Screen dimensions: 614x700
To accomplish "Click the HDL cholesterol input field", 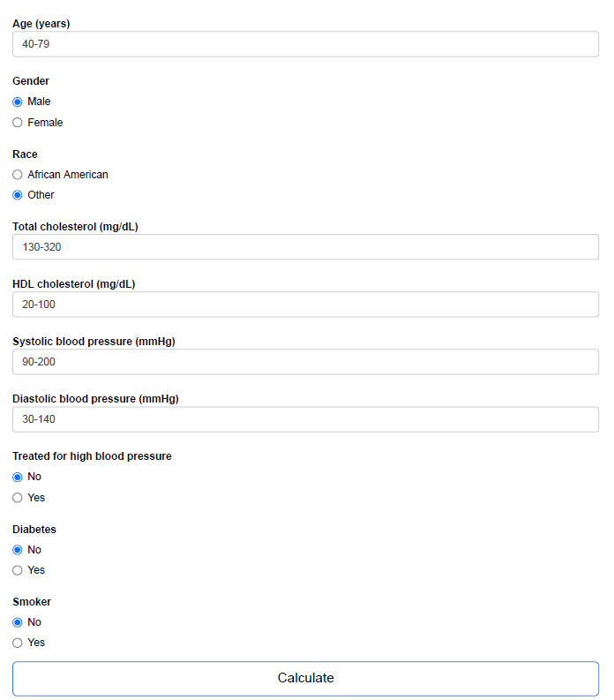I will pyautogui.click(x=305, y=305).
